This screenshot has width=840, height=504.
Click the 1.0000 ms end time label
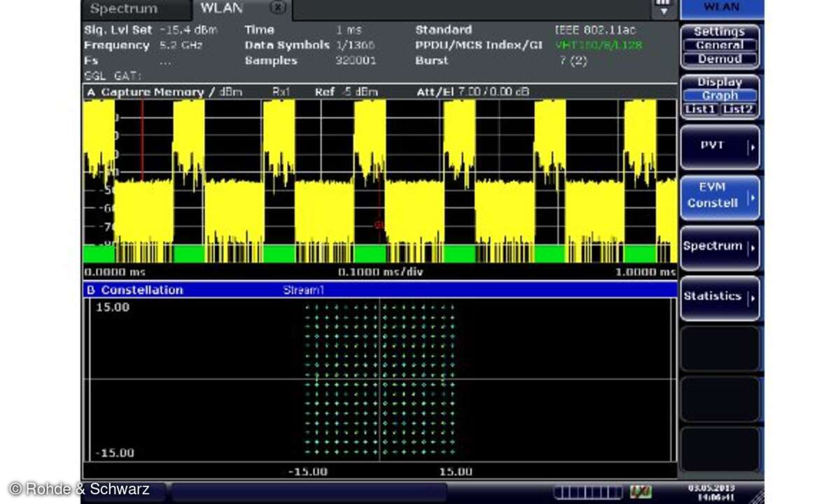(646, 272)
